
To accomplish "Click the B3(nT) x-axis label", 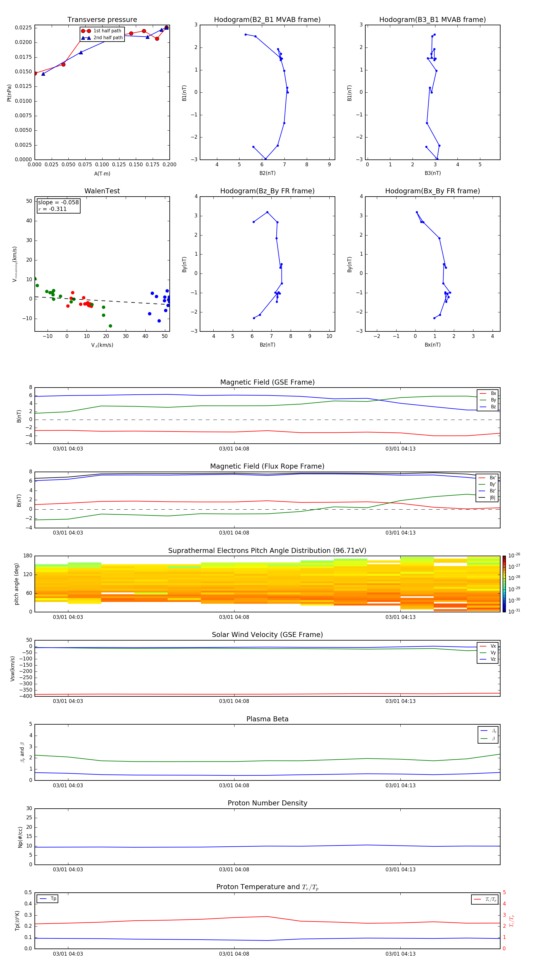I will tap(432, 173).
